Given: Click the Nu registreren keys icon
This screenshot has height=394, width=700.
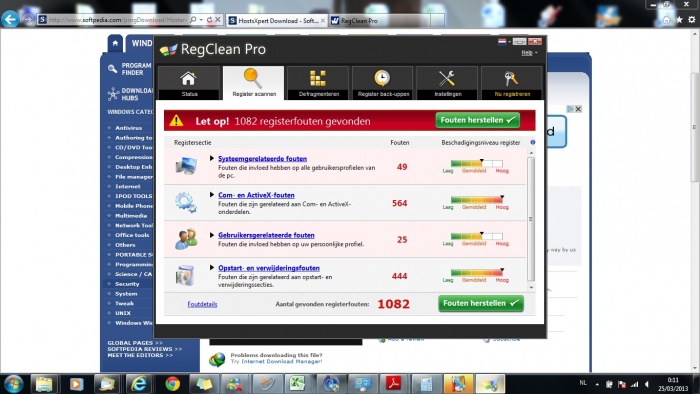Looking at the screenshot, I should (511, 78).
